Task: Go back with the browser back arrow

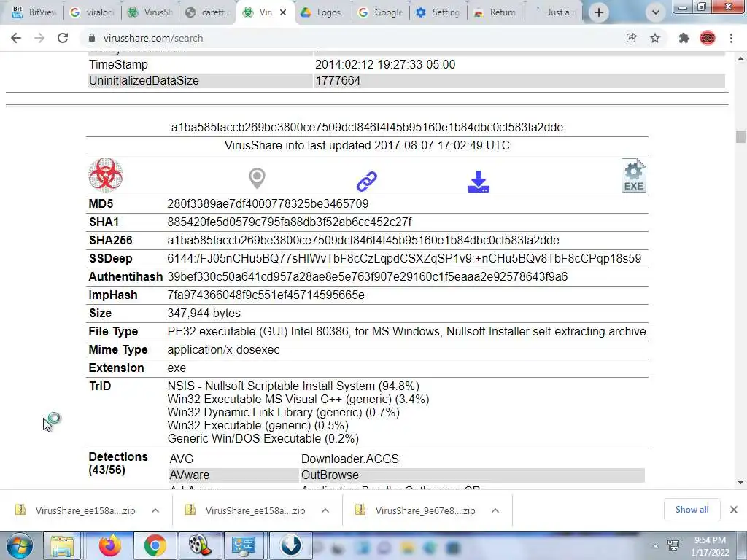Action: pyautogui.click(x=16, y=38)
